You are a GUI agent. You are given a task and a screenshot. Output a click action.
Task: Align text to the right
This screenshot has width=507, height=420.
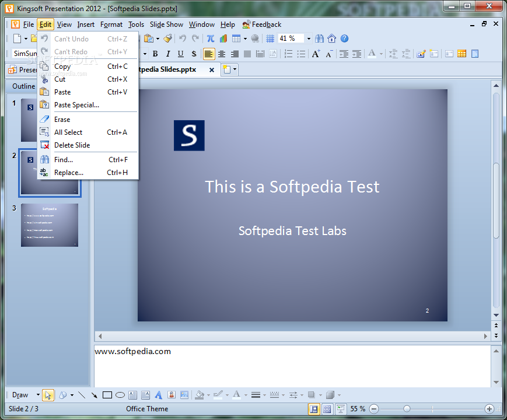pos(235,54)
